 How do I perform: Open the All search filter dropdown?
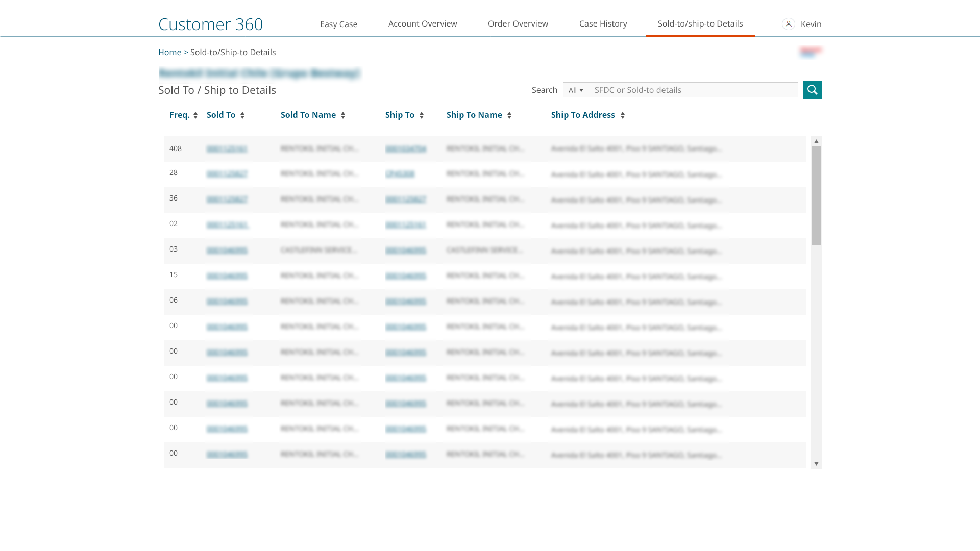click(x=576, y=90)
